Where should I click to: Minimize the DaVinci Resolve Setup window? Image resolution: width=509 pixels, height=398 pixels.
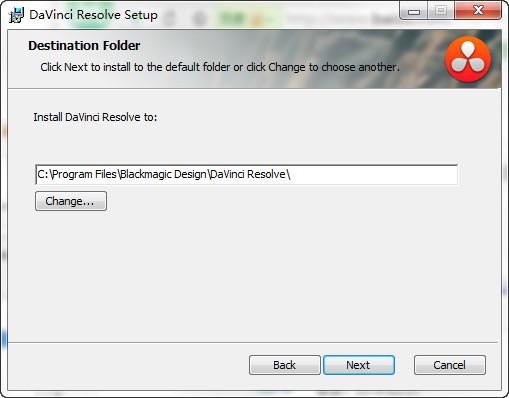point(414,11)
